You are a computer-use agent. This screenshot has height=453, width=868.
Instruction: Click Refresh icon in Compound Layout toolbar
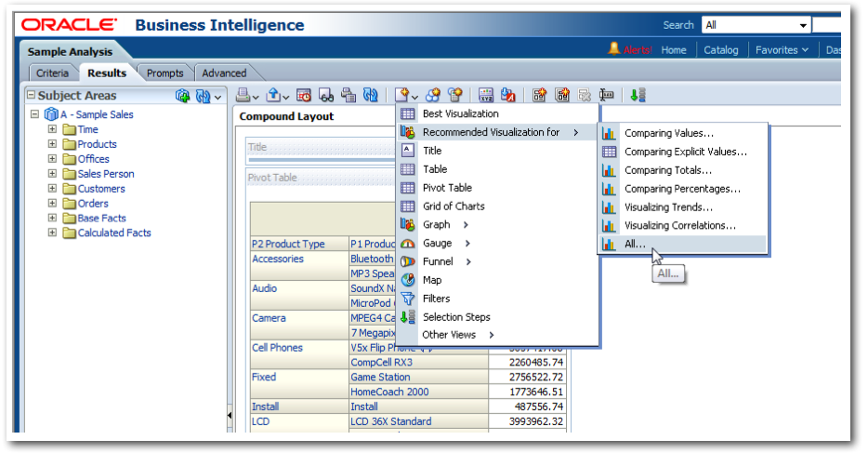pos(370,95)
